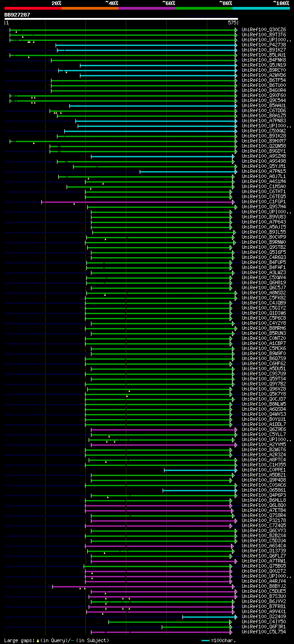Click label UniRef100_C1MSA0

[264, 187]
